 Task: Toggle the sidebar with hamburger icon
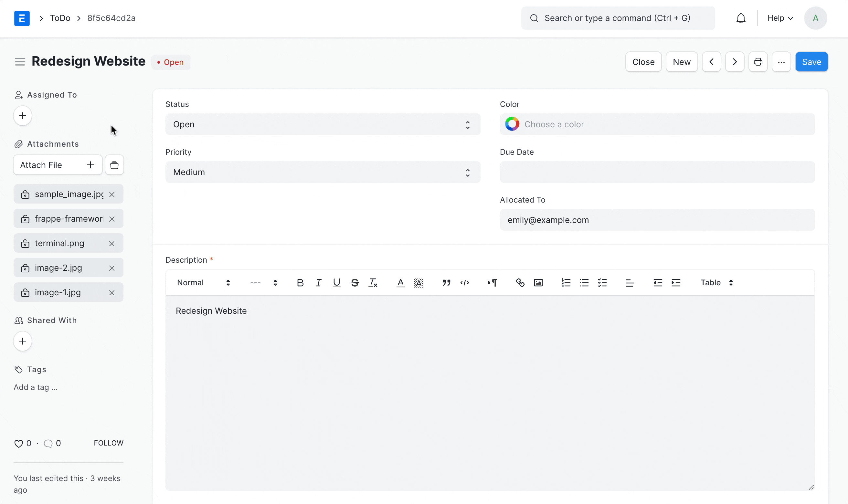point(20,62)
